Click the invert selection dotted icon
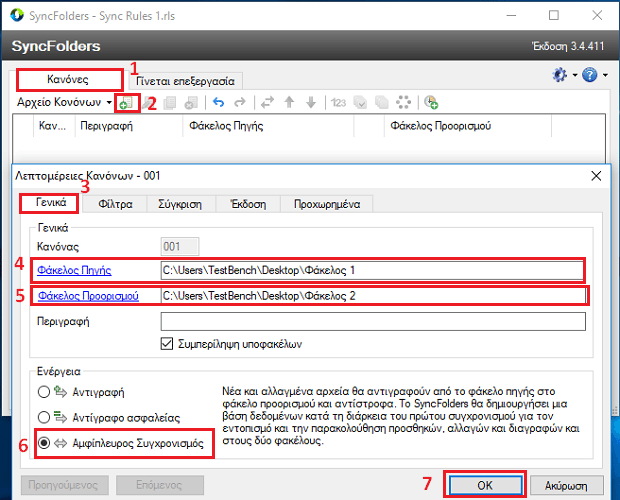The image size is (620, 500). pos(403,102)
